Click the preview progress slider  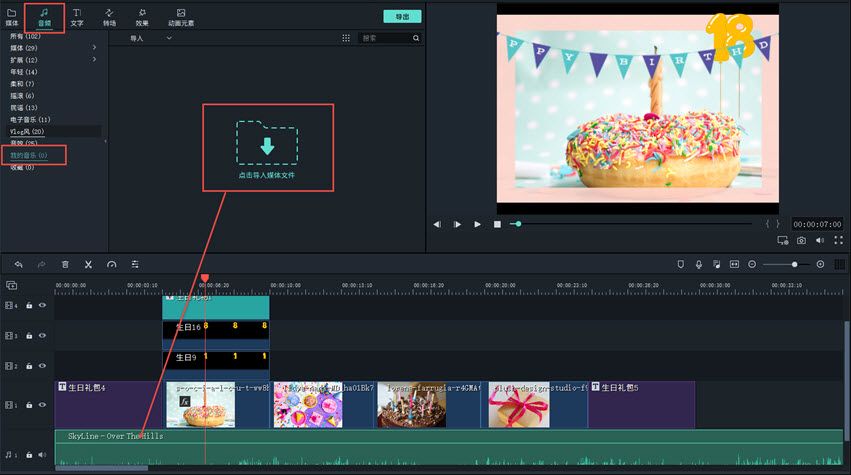[x=631, y=224]
